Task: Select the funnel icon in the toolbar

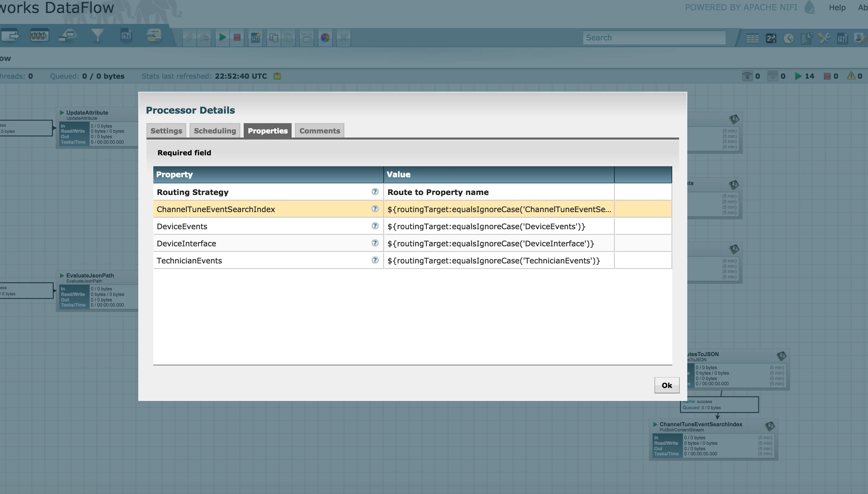Action: click(x=98, y=36)
